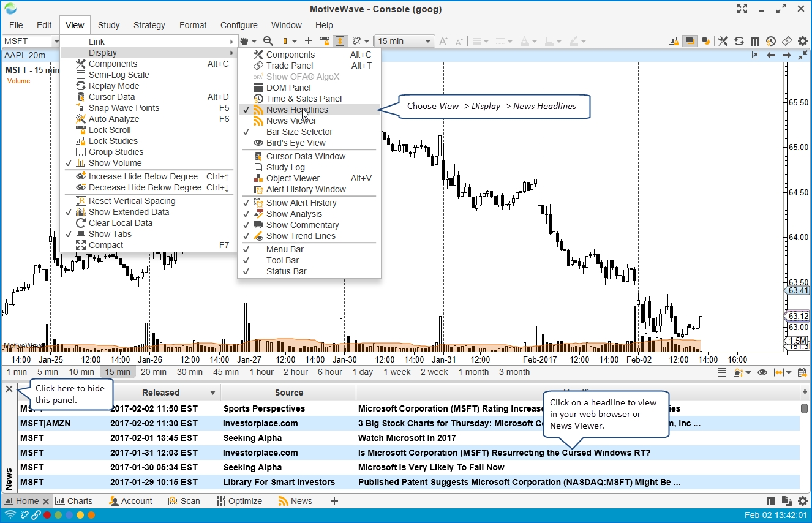Expand the MSFT symbol dropdown
This screenshot has height=523, width=812.
(x=56, y=41)
